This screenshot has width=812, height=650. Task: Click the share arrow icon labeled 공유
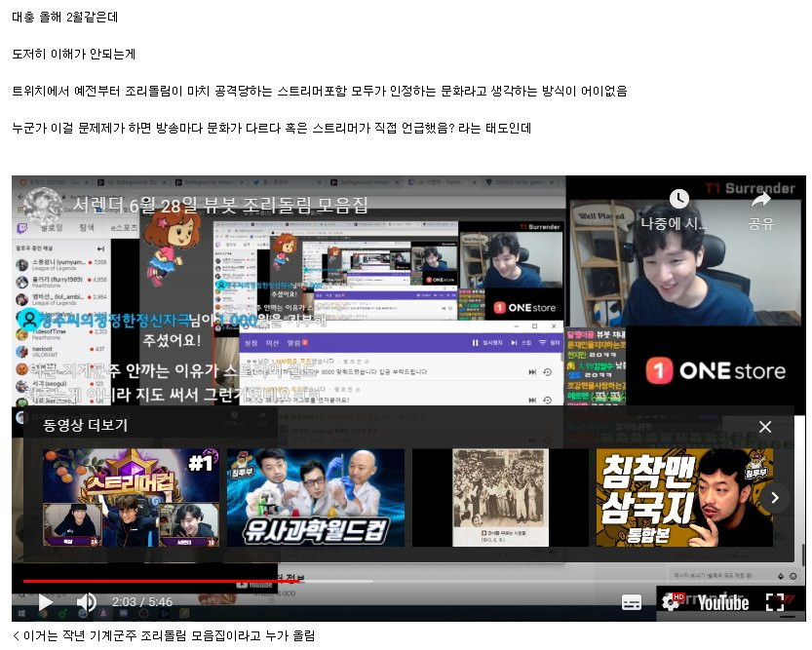click(x=760, y=199)
